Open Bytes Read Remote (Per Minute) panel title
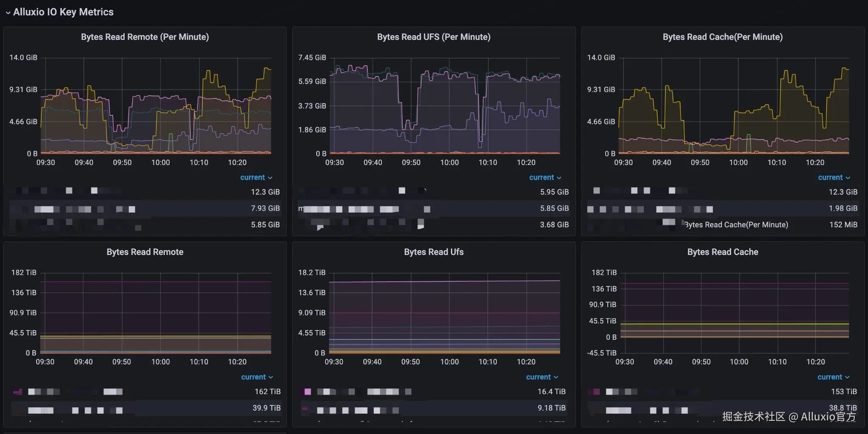This screenshot has height=434, width=868. pyautogui.click(x=145, y=37)
